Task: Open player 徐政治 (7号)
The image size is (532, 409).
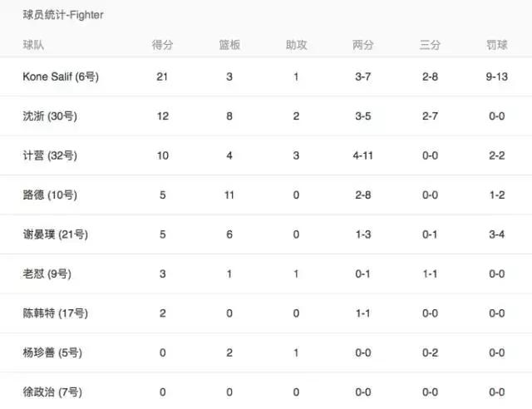Action: click(x=52, y=392)
